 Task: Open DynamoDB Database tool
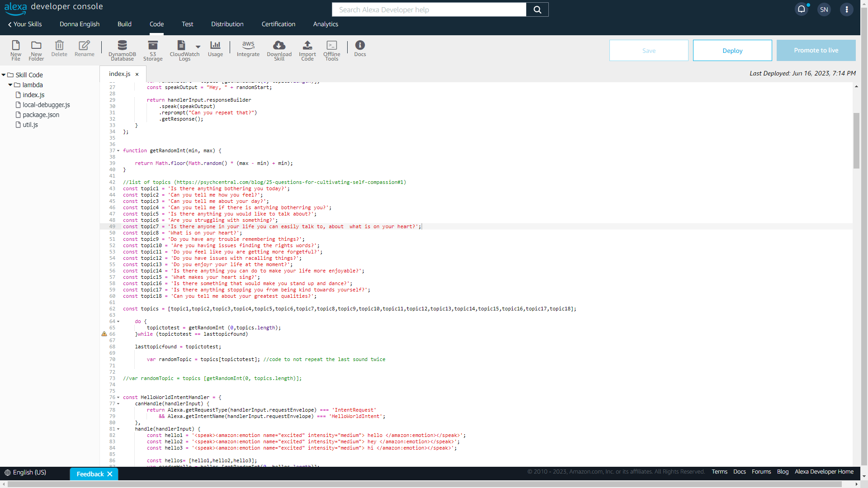122,50
